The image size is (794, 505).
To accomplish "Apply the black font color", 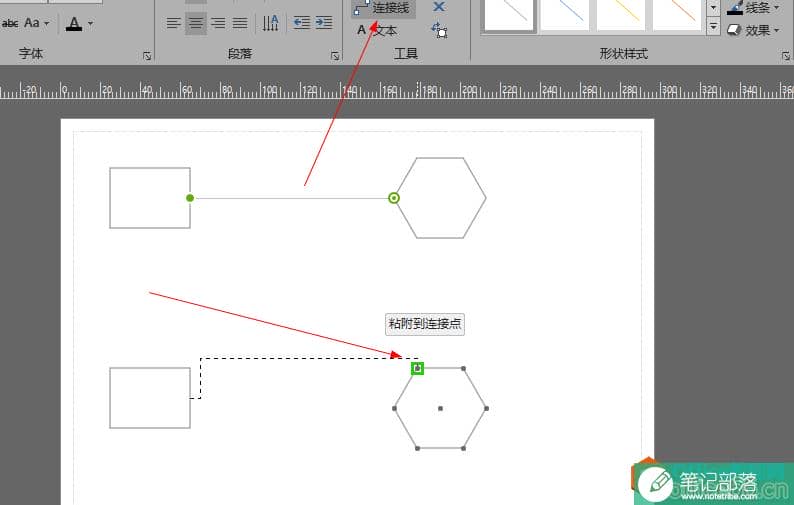I will pos(74,23).
